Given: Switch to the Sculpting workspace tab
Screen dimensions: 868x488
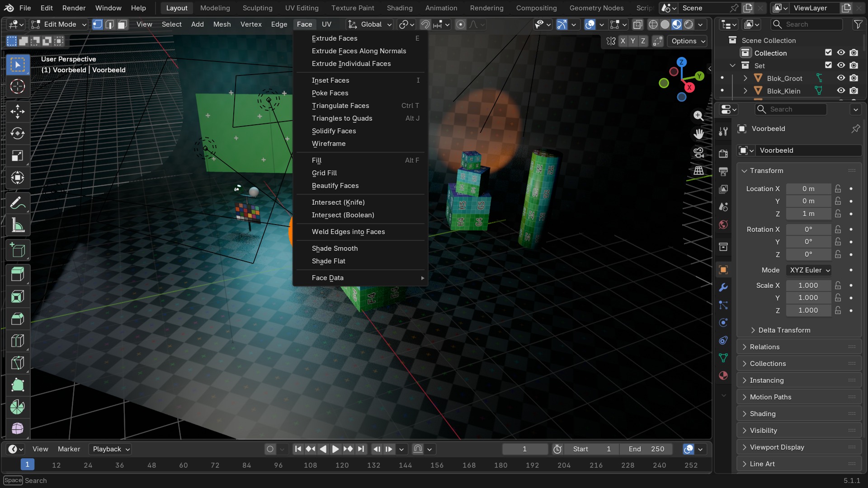Looking at the screenshot, I should (257, 8).
